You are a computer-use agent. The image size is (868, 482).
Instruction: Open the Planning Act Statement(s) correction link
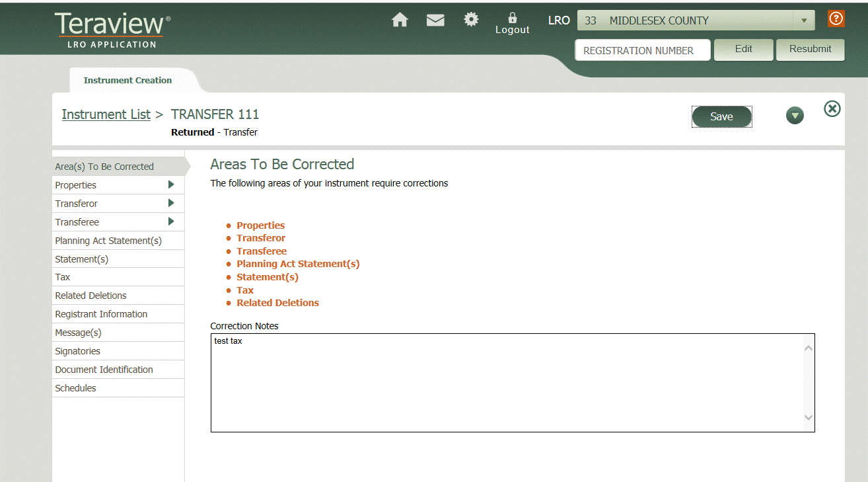298,264
